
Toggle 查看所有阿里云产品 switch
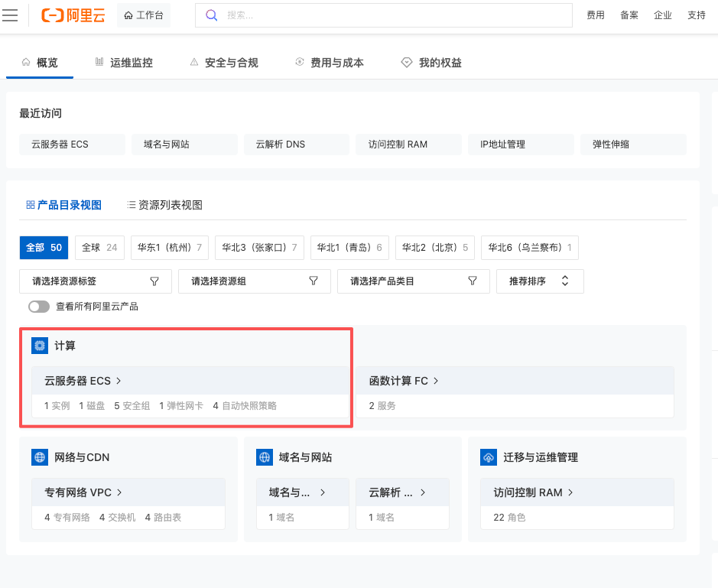[39, 307]
